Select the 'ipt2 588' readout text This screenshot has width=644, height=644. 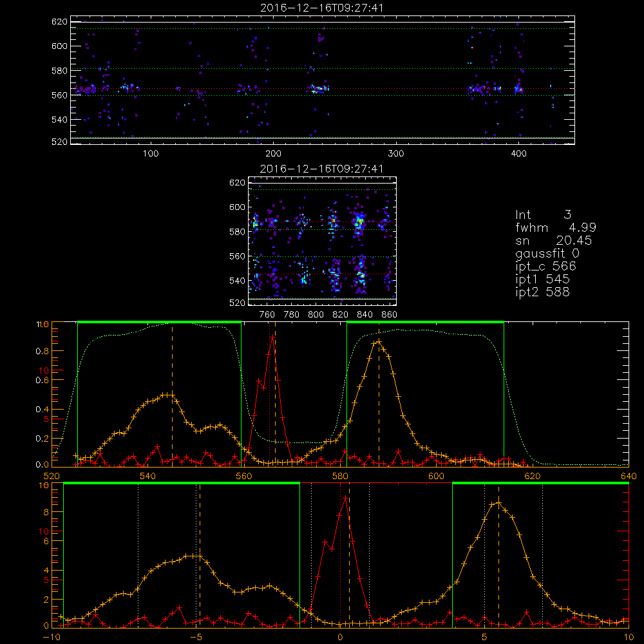pos(542,292)
